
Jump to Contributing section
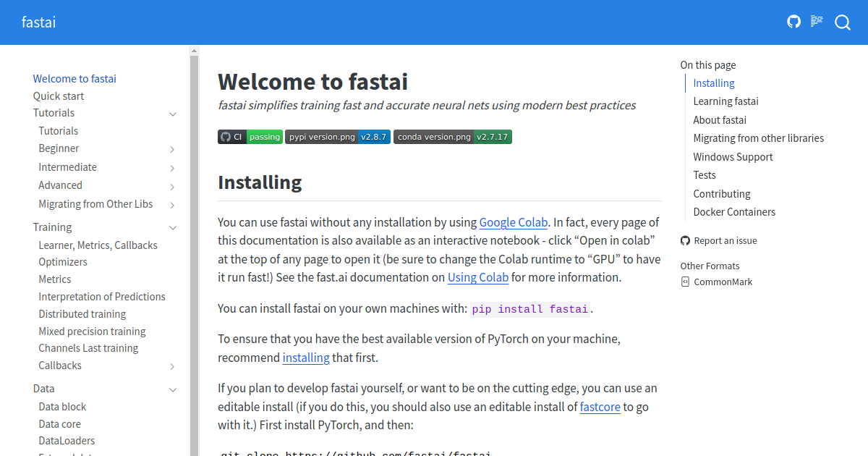click(x=722, y=194)
